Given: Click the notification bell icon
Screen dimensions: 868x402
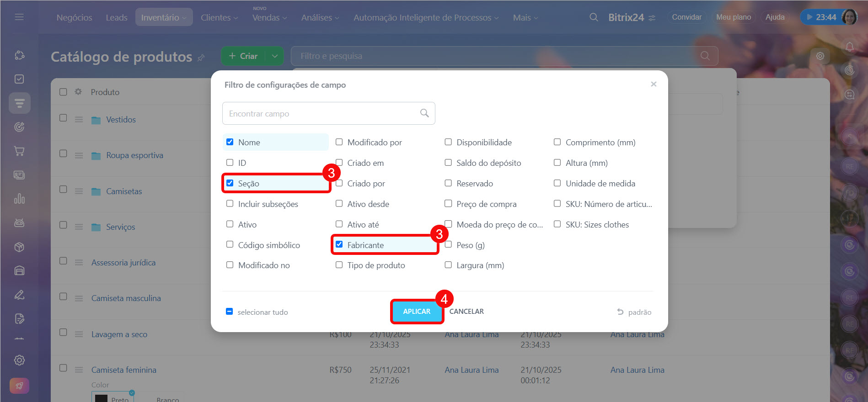Looking at the screenshot, I should [849, 47].
